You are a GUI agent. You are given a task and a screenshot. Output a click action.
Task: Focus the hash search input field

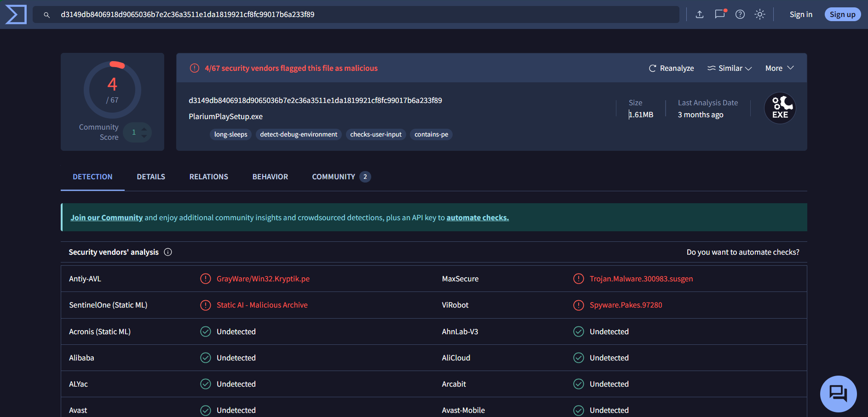(356, 14)
